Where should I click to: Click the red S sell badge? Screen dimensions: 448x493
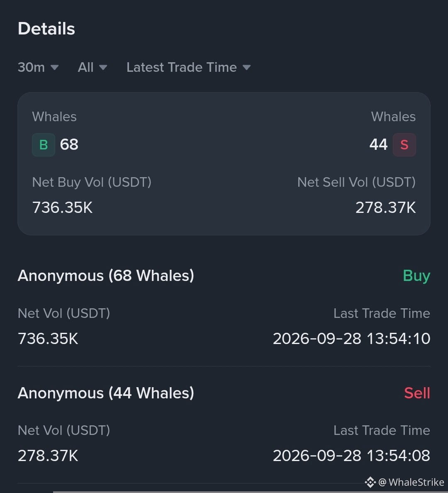pyautogui.click(x=404, y=145)
